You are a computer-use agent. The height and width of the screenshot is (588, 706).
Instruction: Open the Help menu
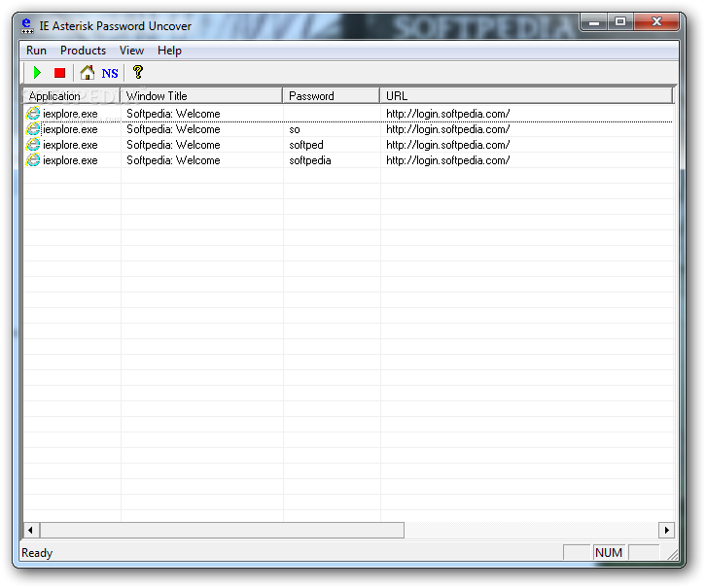(169, 51)
